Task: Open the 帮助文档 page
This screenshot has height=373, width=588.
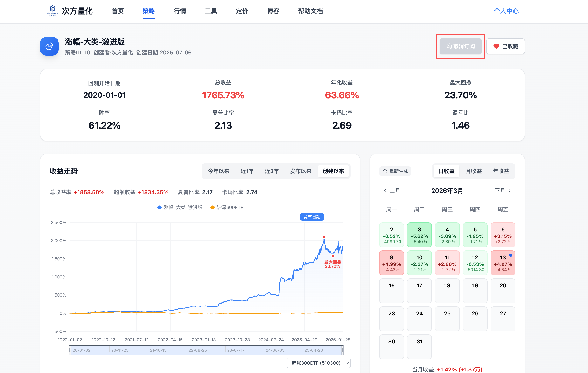Action: click(310, 11)
